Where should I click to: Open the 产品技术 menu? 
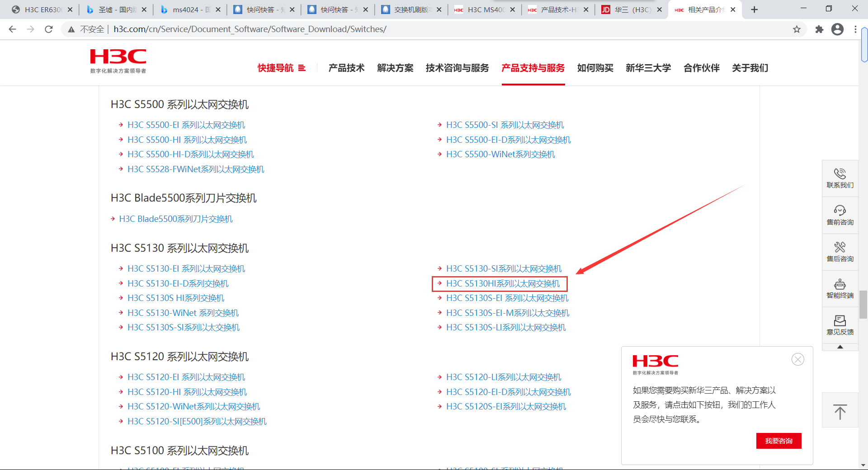(x=346, y=68)
